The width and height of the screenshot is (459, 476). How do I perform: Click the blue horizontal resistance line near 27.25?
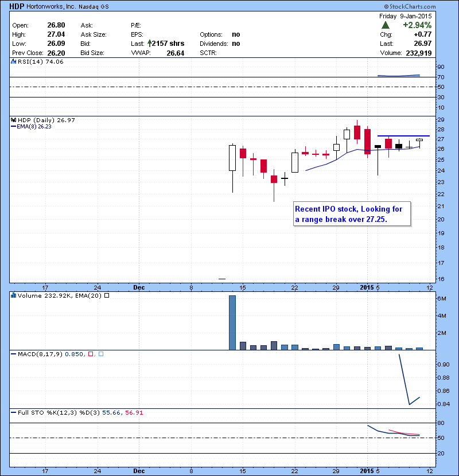[x=403, y=136]
